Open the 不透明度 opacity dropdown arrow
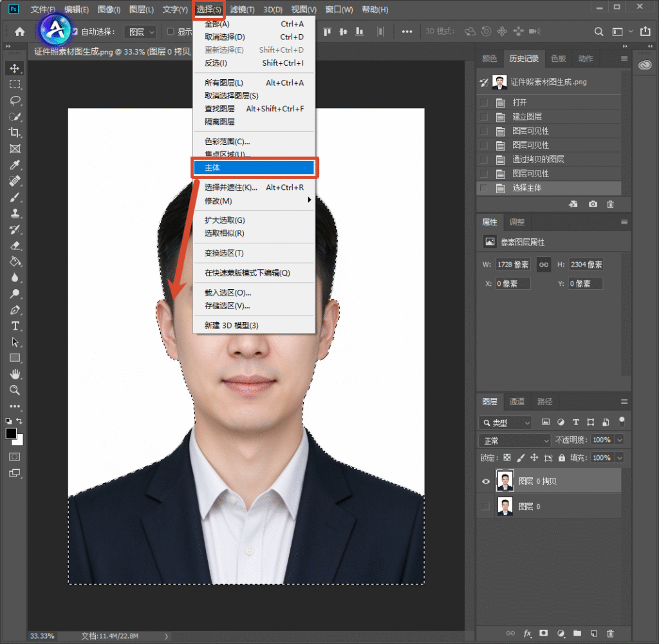Viewport: 659px width, 644px height. point(620,440)
